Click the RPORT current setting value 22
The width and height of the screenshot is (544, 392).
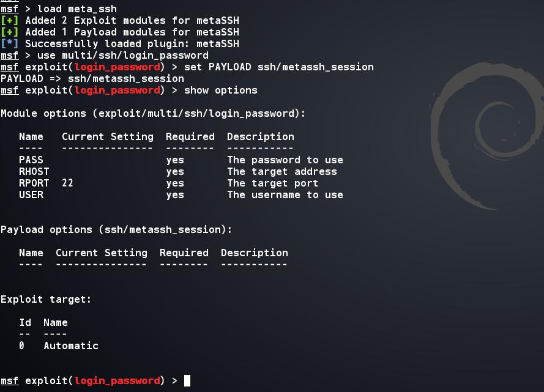pos(67,183)
